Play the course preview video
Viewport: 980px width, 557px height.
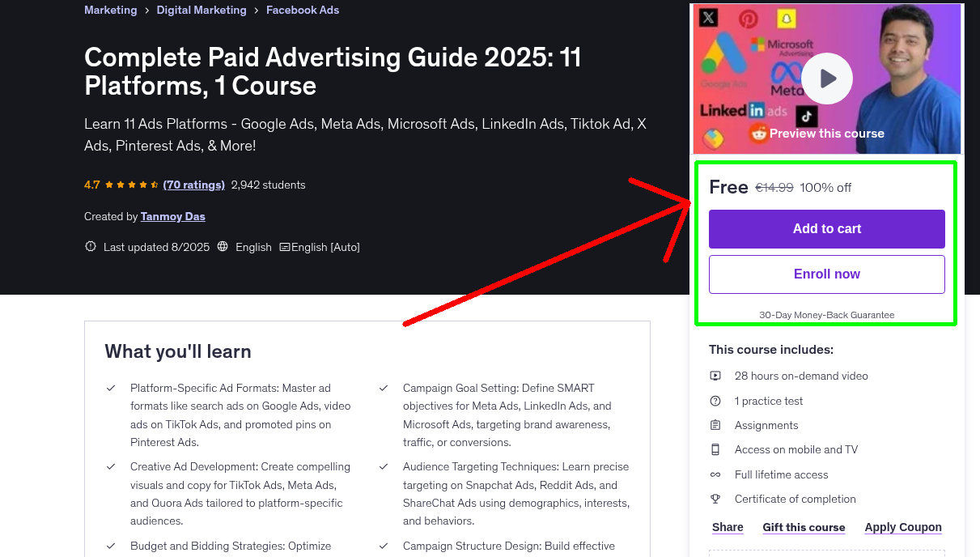point(826,78)
